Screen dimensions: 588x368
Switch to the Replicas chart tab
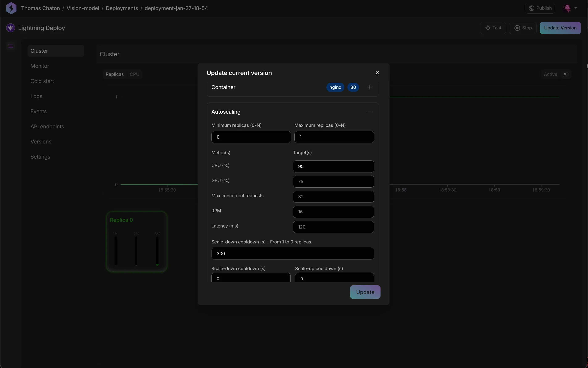[115, 74]
